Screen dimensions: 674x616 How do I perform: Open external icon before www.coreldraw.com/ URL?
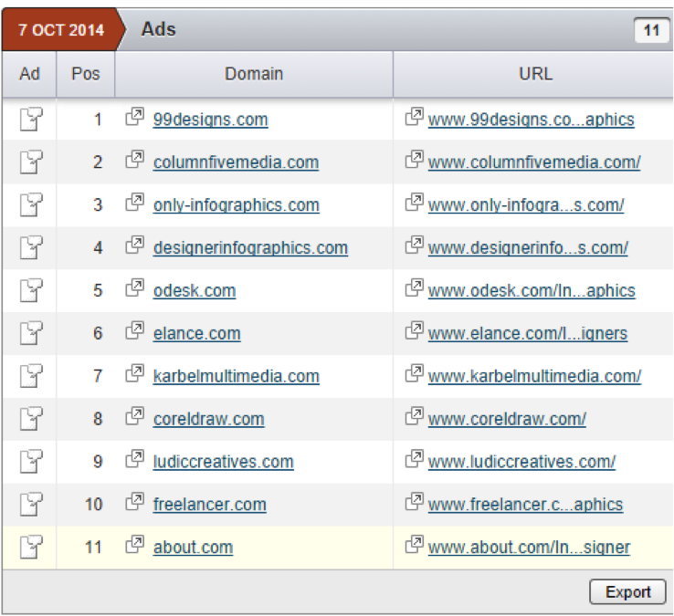(415, 416)
